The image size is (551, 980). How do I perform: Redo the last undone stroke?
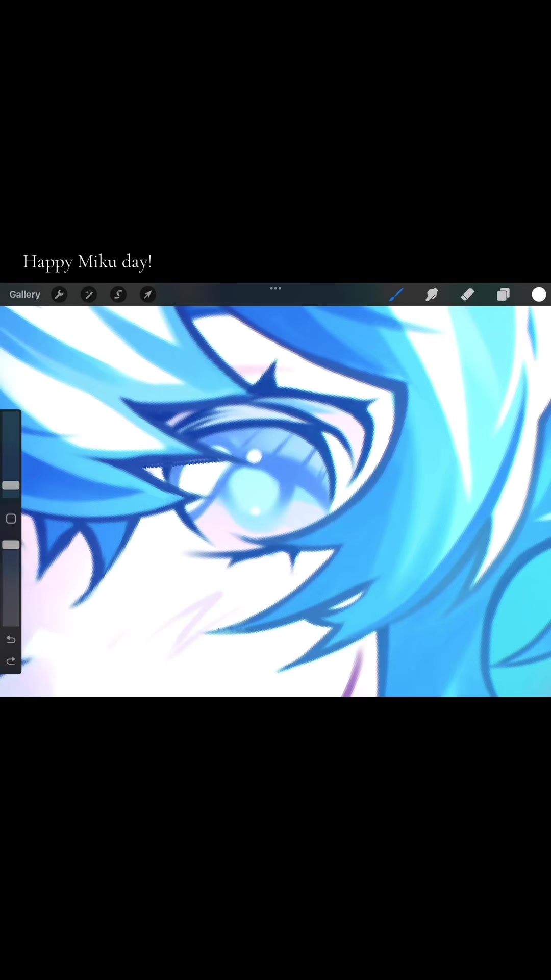[x=11, y=661]
